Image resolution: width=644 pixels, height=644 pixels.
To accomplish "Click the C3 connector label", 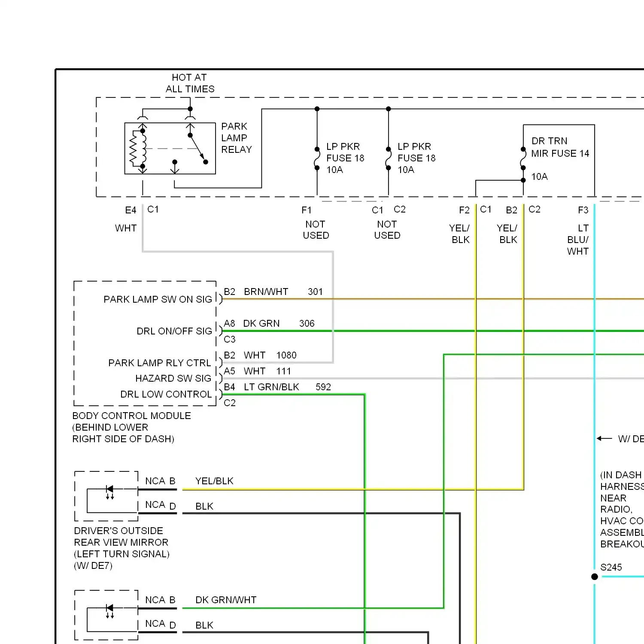I will pyautogui.click(x=230, y=339).
